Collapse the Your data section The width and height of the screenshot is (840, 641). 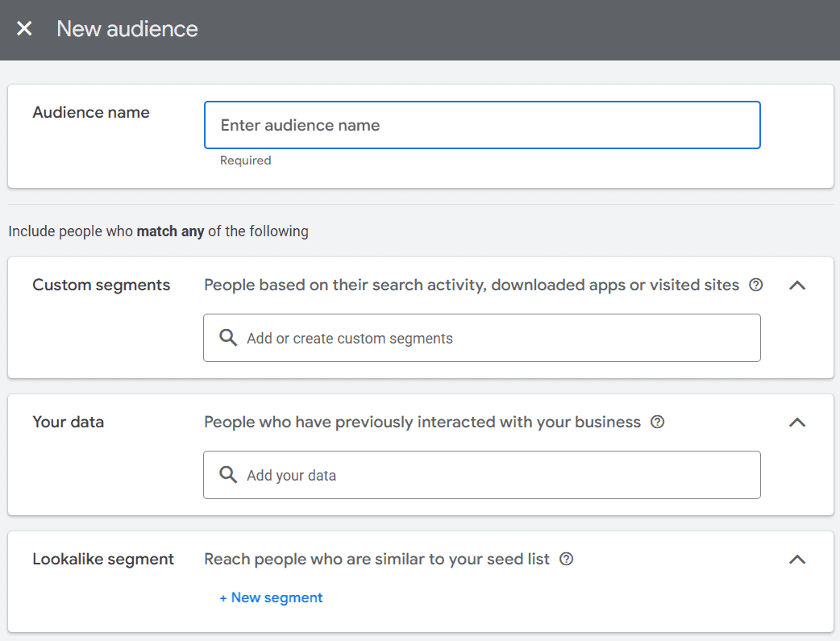point(796,422)
